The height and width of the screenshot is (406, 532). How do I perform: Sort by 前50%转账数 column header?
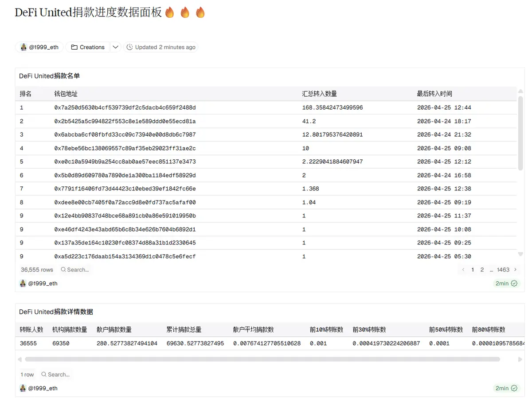(x=446, y=330)
